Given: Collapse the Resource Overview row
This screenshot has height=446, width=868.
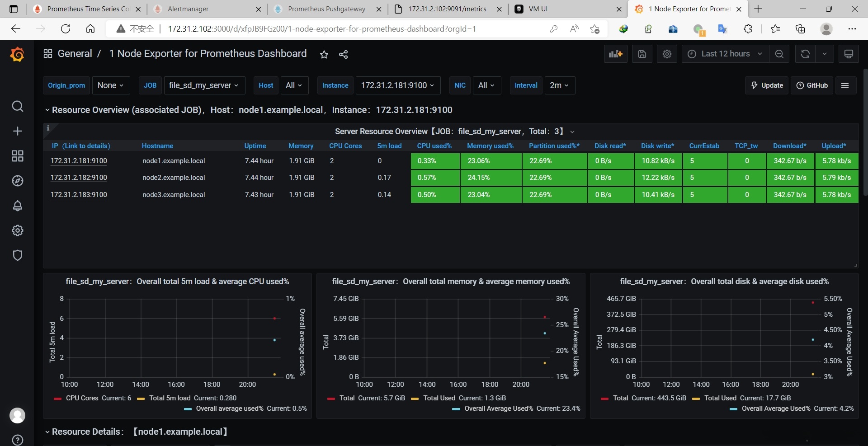Looking at the screenshot, I should click(248, 110).
